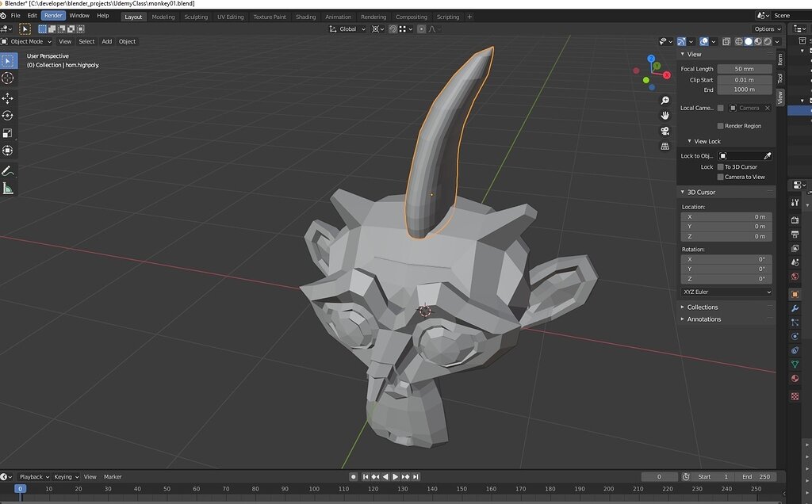Choose the Scale tool
Screen dimensions: 812x504
click(x=8, y=133)
